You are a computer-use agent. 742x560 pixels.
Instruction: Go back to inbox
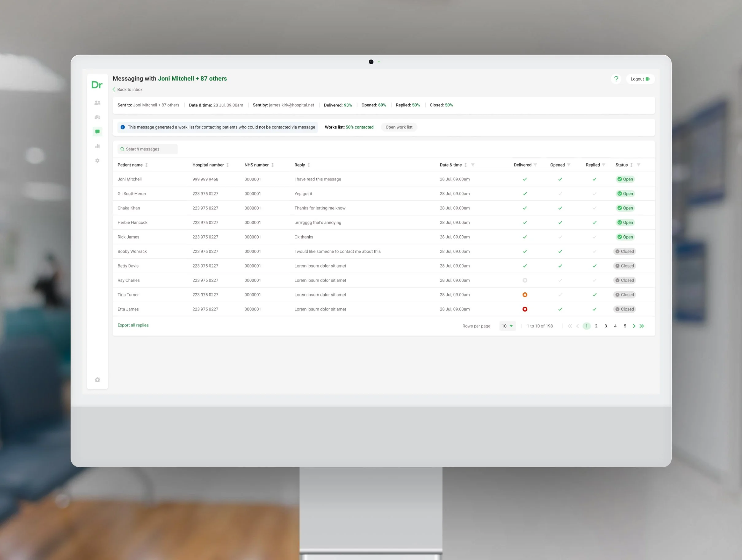tap(127, 90)
